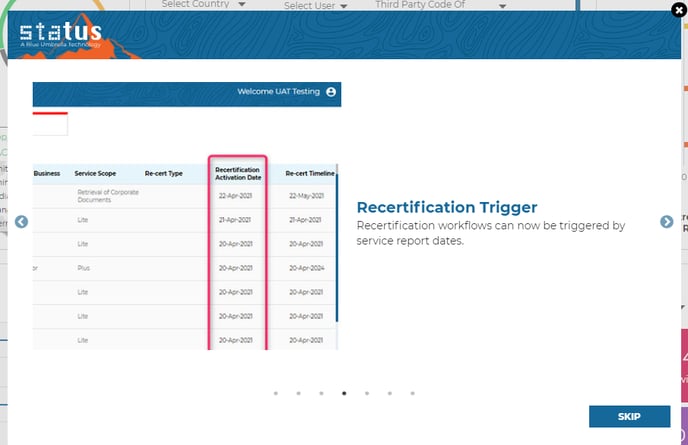Close the what's new dialog
Screen dimensions: 688x445
[679, 10]
